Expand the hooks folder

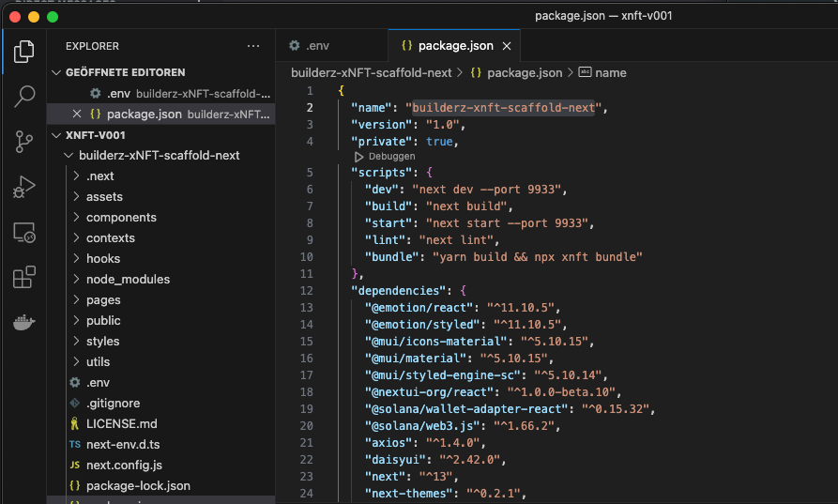[76, 259]
